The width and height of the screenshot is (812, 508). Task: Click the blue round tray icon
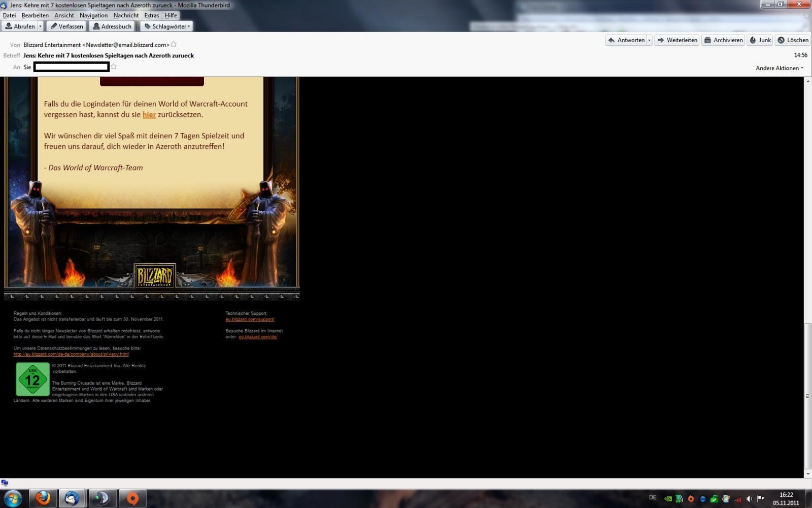click(x=702, y=499)
